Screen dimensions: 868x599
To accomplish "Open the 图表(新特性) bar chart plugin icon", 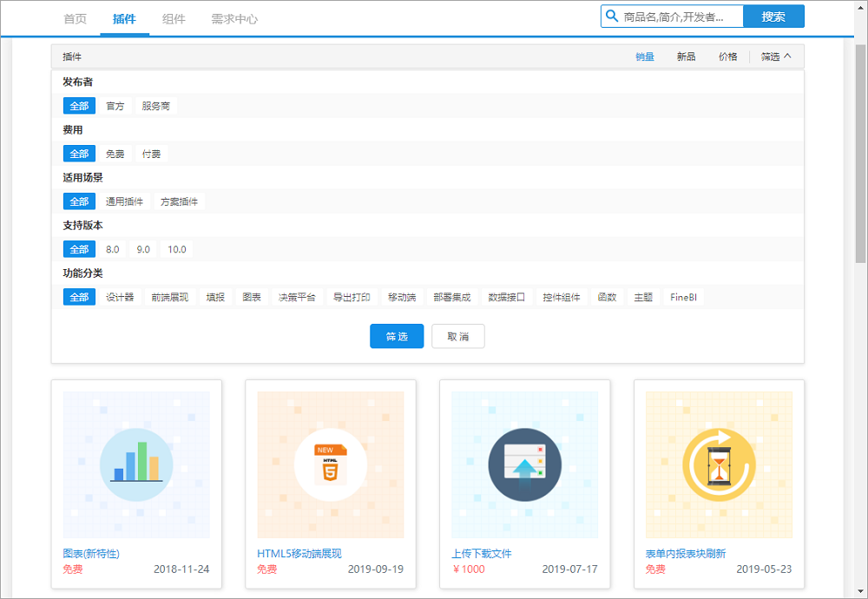I will click(136, 464).
